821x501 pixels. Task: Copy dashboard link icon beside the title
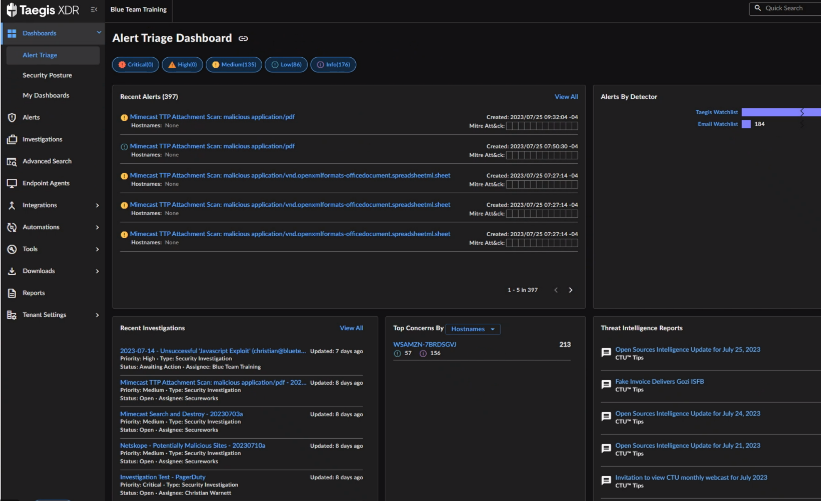click(x=243, y=38)
